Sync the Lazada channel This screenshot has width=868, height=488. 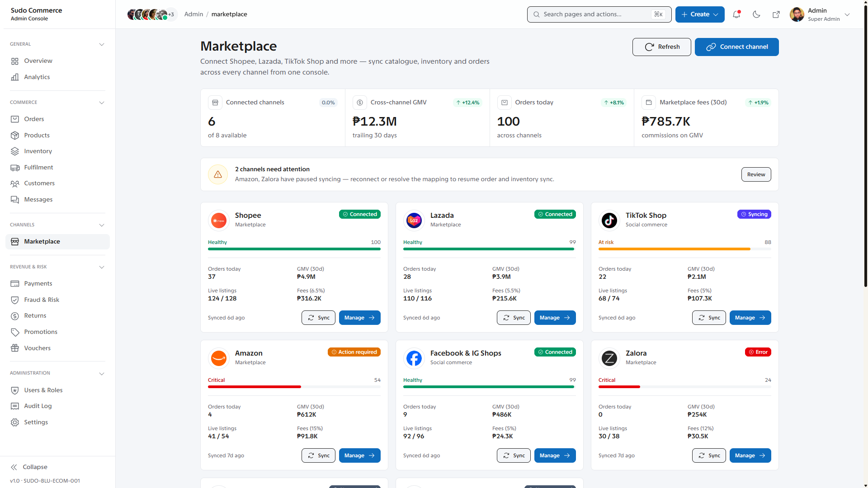point(514,318)
